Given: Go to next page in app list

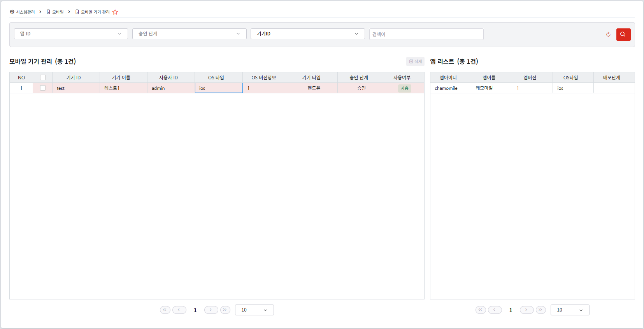Looking at the screenshot, I should 526,310.
